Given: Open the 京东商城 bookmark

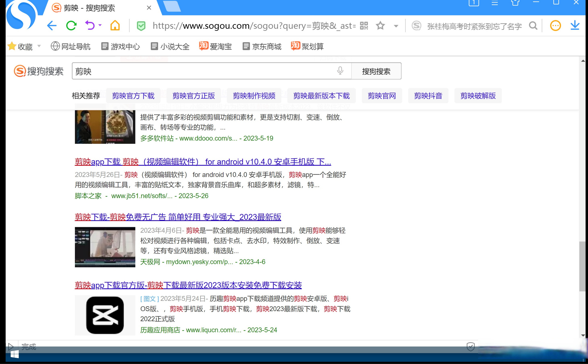Looking at the screenshot, I should pyautogui.click(x=262, y=46).
